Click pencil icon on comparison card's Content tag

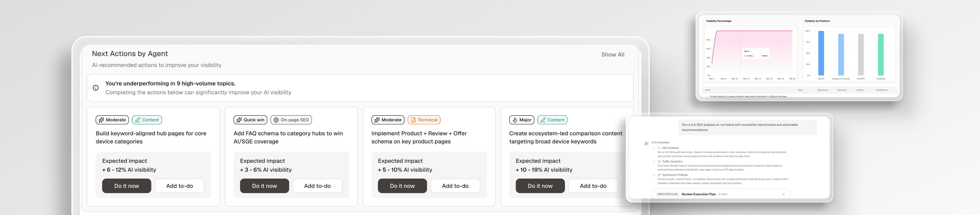[x=543, y=120]
